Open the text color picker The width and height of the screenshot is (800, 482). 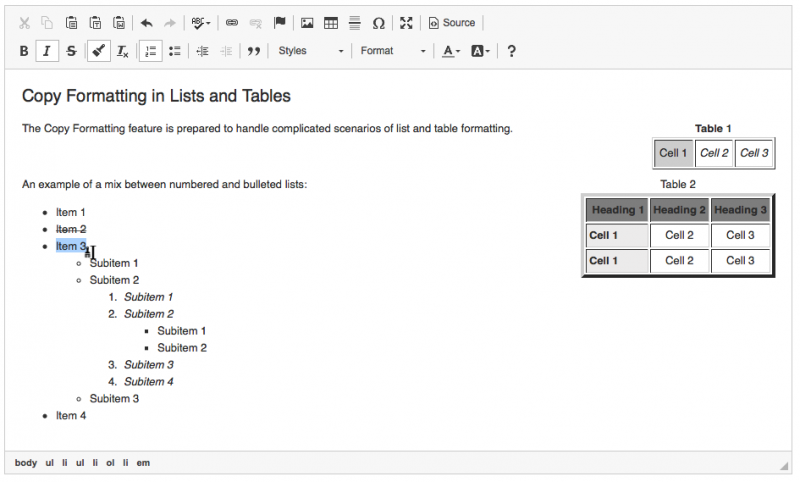coord(451,51)
